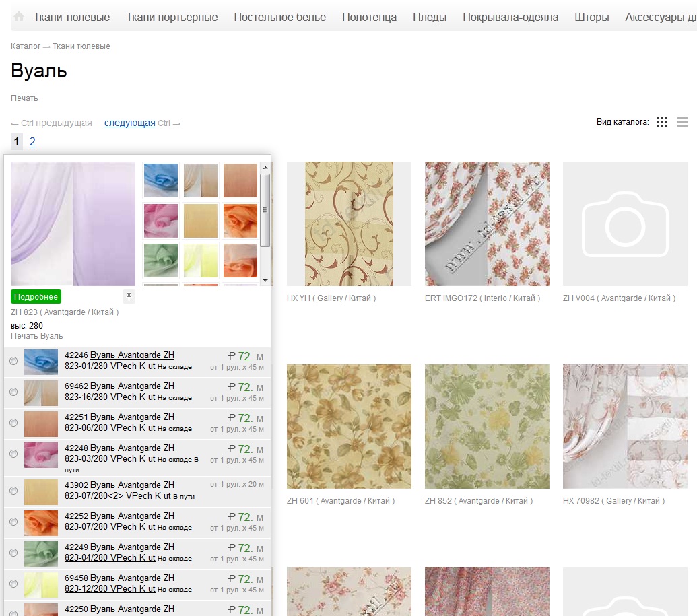The image size is (697, 616).
Task: Select radio button for item 43902
Action: (13, 491)
